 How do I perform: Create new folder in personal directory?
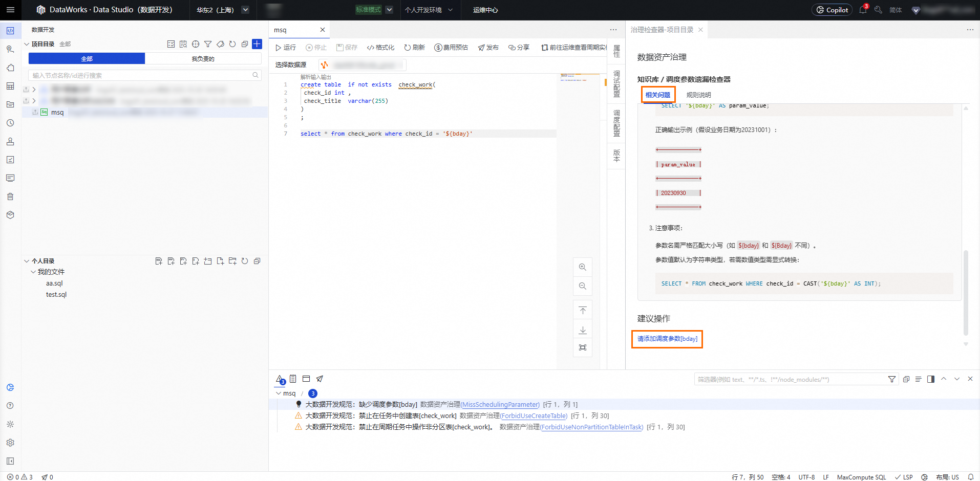point(232,261)
